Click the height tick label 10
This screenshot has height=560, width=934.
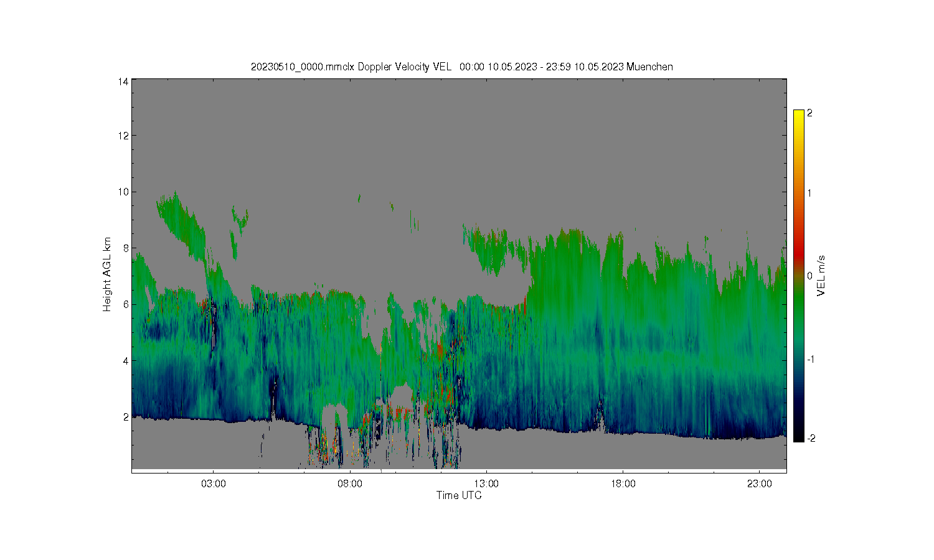point(123,192)
